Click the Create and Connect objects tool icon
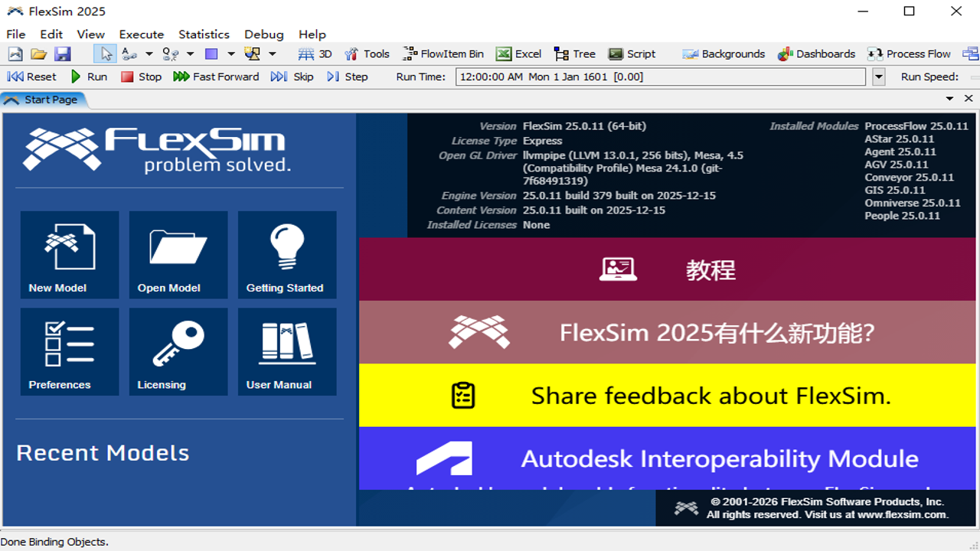 (x=253, y=54)
